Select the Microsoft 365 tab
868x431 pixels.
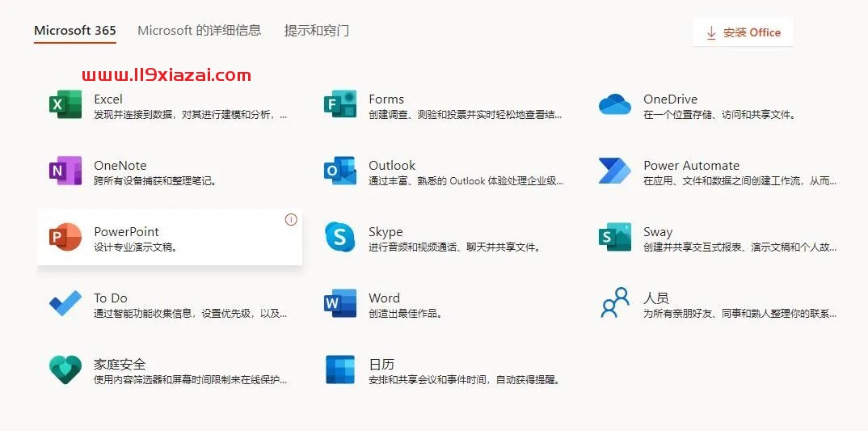[x=74, y=30]
